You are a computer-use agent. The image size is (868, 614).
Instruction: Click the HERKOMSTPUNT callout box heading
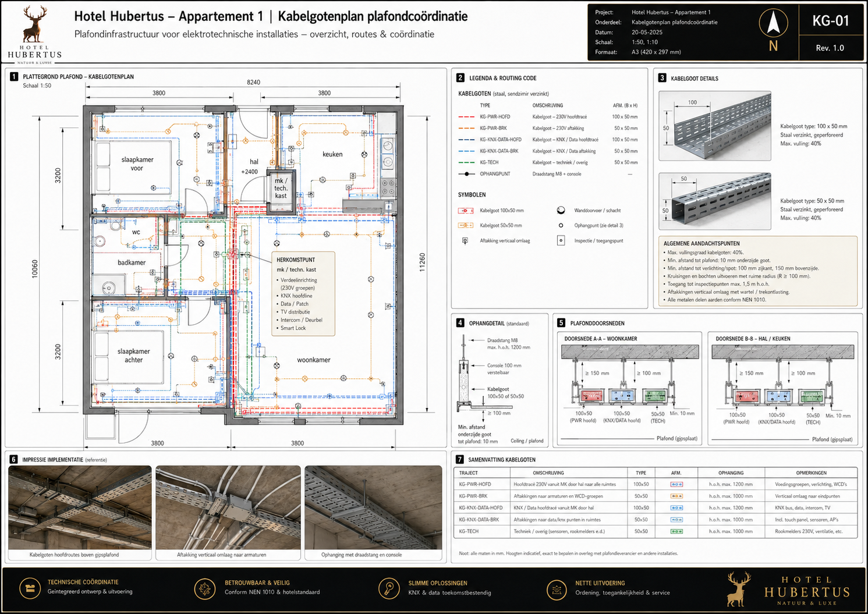point(296,260)
